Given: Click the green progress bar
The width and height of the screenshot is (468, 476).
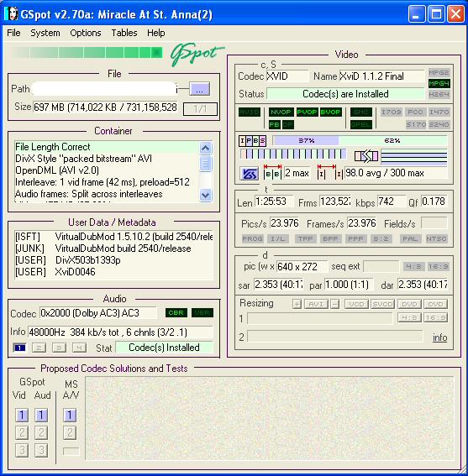Looking at the screenshot, I should [x=87, y=53].
